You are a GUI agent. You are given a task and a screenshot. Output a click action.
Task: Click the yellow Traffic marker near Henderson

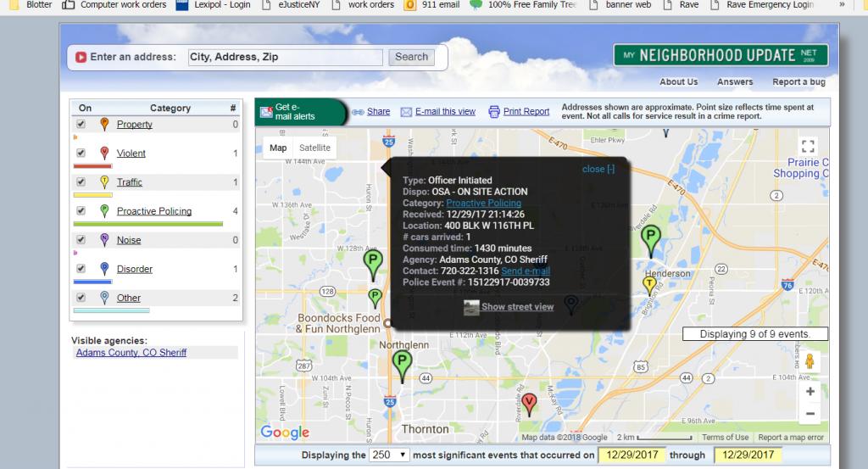(x=649, y=283)
